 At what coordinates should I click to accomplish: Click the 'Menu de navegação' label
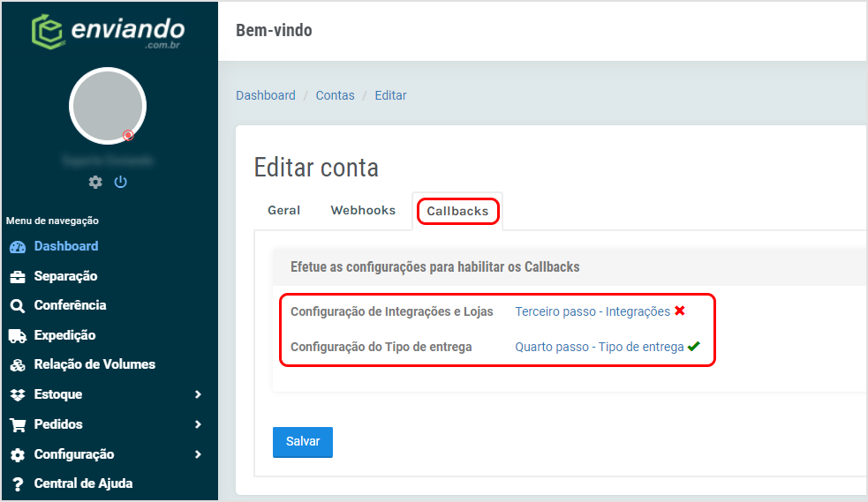[x=53, y=221]
